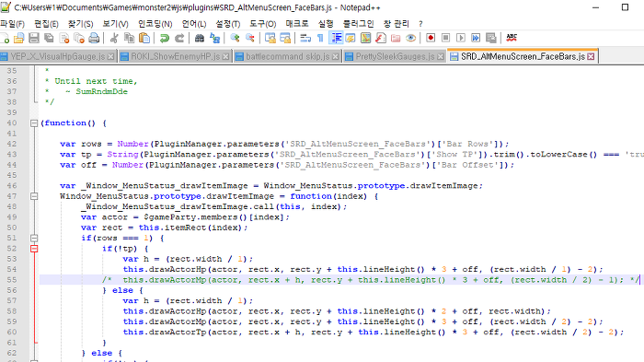The width and height of the screenshot is (644, 362).
Task: Collapse the red fold marker at line 52
Action: coord(34,249)
